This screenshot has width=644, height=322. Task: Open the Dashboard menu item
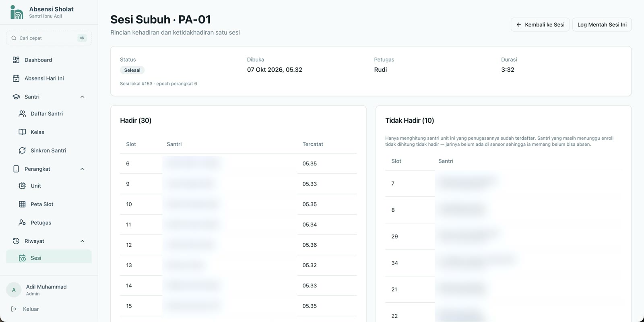[x=49, y=60]
